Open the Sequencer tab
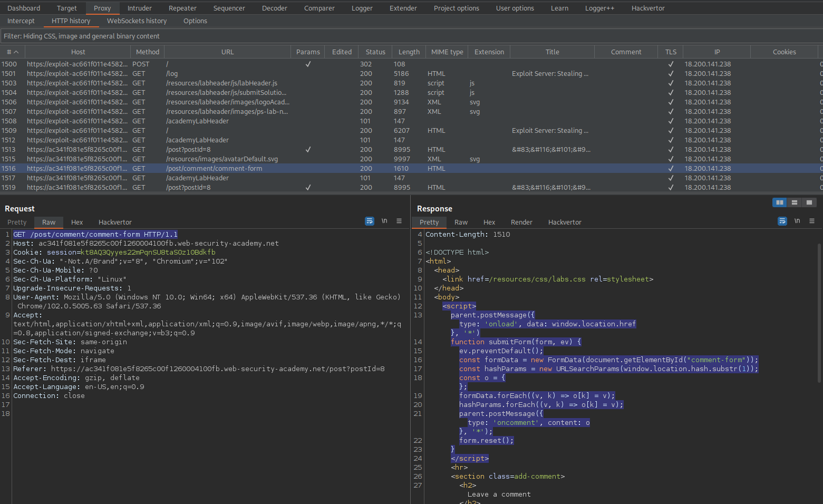 (x=229, y=8)
